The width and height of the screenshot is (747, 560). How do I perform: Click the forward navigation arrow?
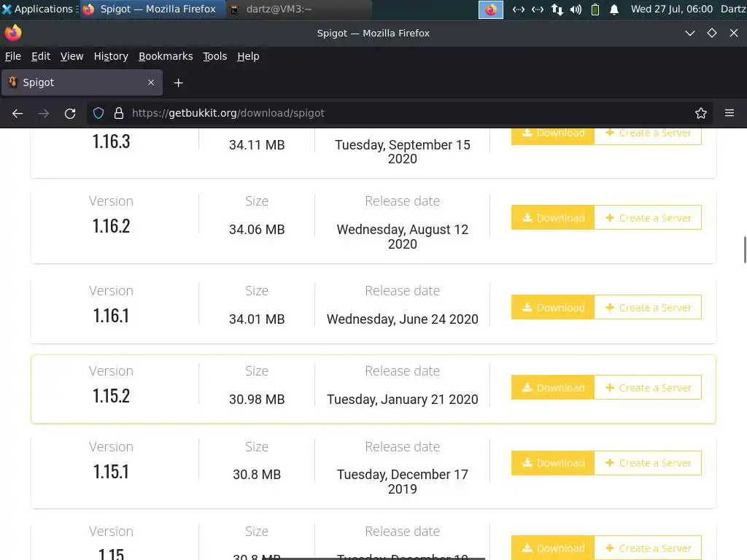[x=43, y=113]
